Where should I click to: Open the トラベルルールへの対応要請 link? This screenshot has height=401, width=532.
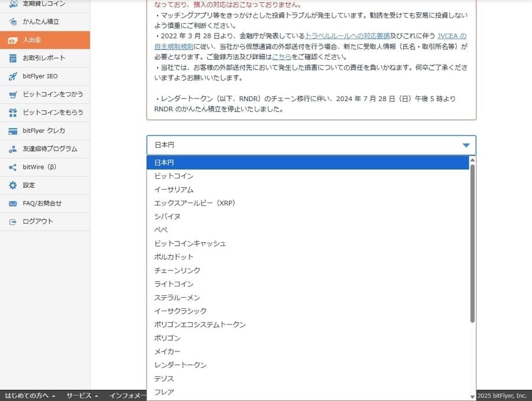pos(347,36)
